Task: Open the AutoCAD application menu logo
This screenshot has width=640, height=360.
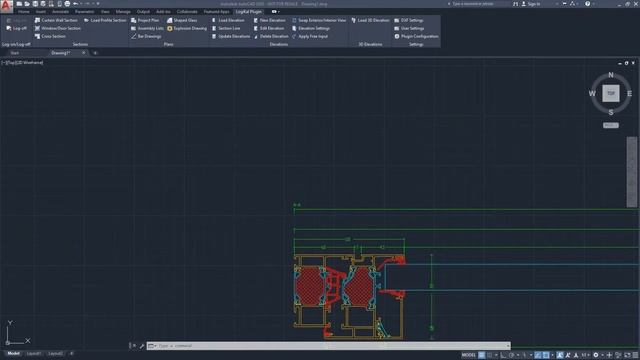Action: tap(6, 6)
